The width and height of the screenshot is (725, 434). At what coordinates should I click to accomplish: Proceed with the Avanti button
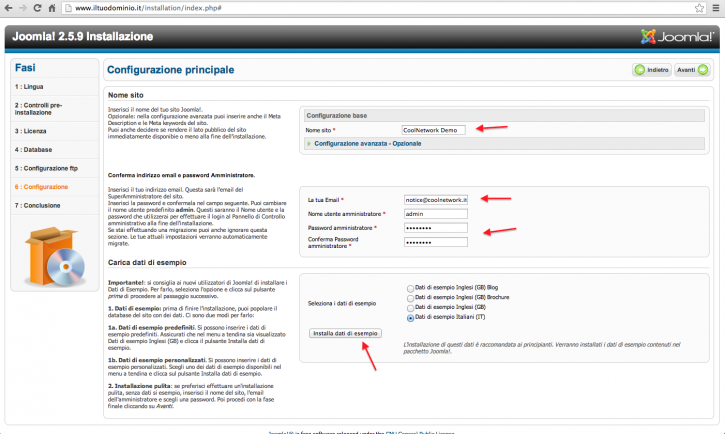click(x=692, y=70)
